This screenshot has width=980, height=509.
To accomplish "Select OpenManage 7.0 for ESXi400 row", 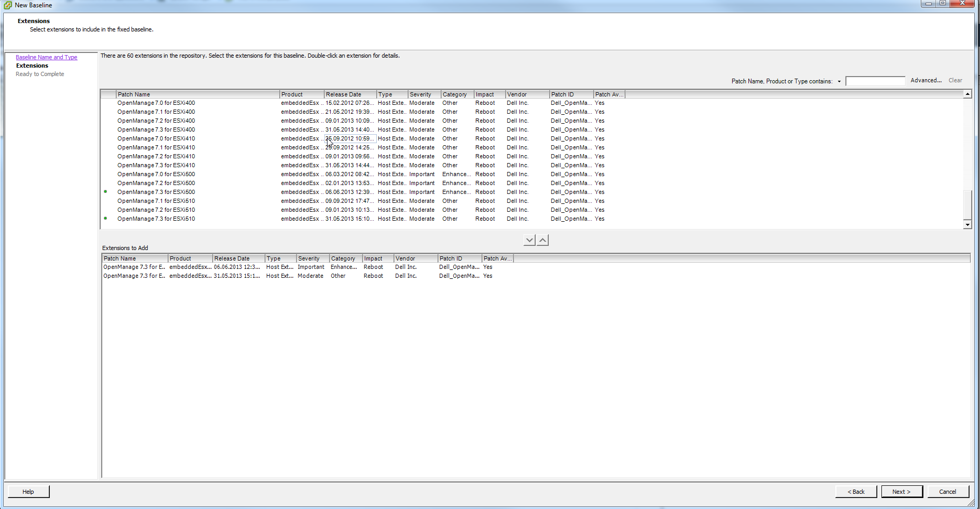I will click(362, 103).
